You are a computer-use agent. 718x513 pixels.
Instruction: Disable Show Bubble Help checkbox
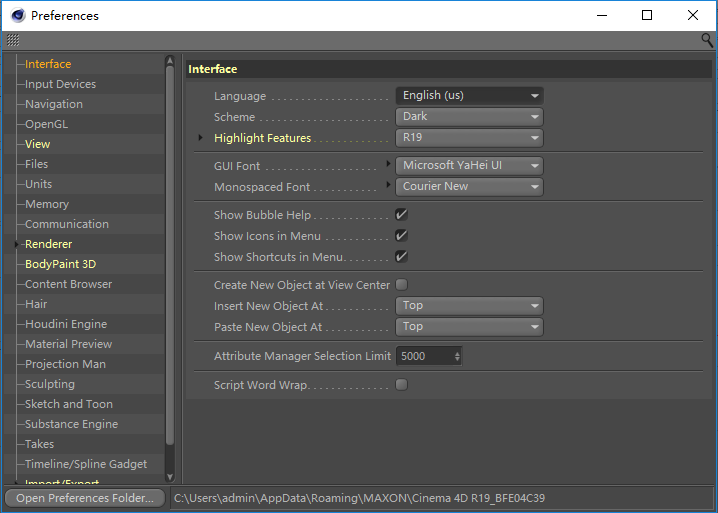(402, 214)
